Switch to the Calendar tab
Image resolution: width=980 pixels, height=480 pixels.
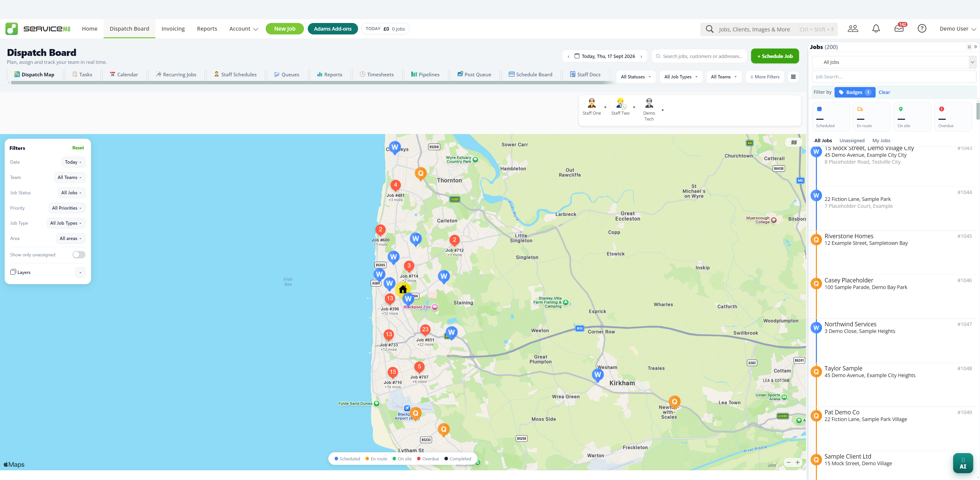tap(124, 75)
